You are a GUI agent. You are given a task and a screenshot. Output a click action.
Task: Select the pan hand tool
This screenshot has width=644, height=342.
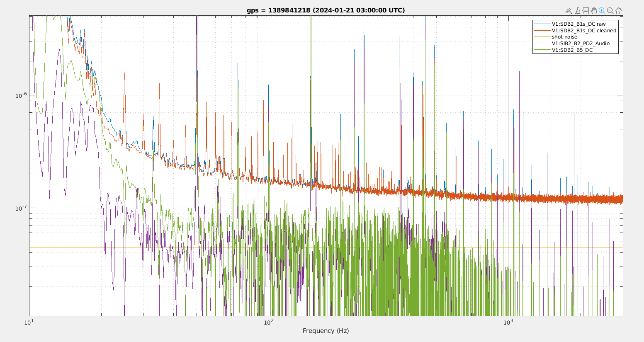click(x=594, y=11)
